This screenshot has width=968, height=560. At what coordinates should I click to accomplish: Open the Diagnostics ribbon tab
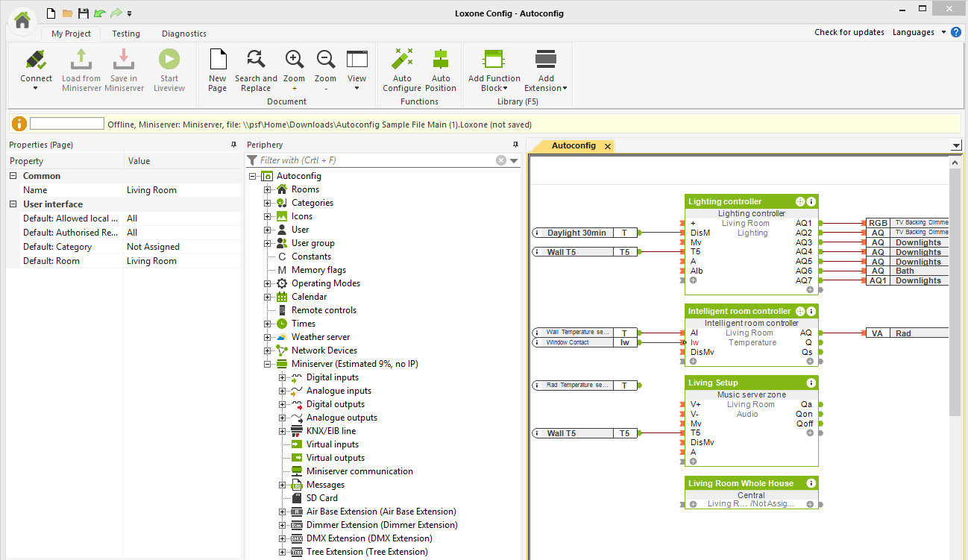[183, 34]
